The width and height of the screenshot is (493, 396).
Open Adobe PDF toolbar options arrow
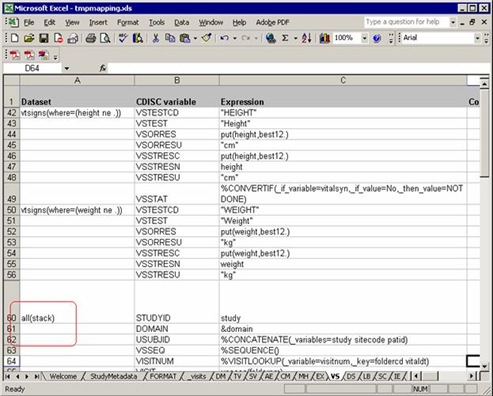point(55,57)
